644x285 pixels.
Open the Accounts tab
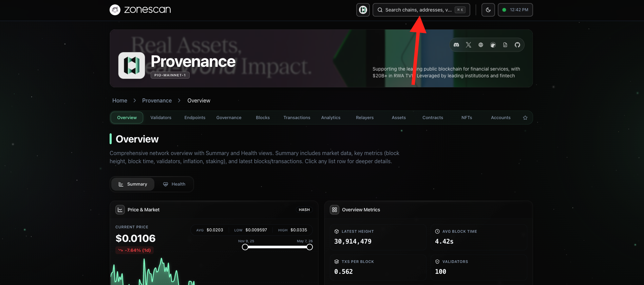click(501, 118)
